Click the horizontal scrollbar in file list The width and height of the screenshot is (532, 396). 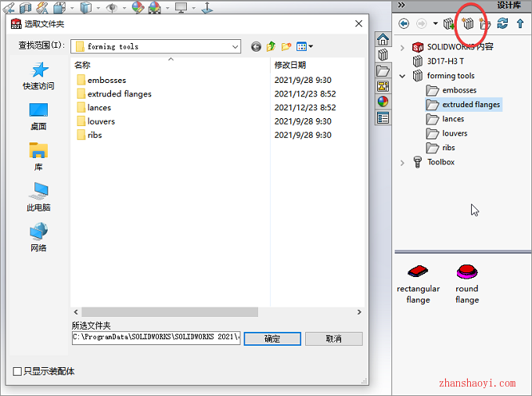tap(170, 311)
